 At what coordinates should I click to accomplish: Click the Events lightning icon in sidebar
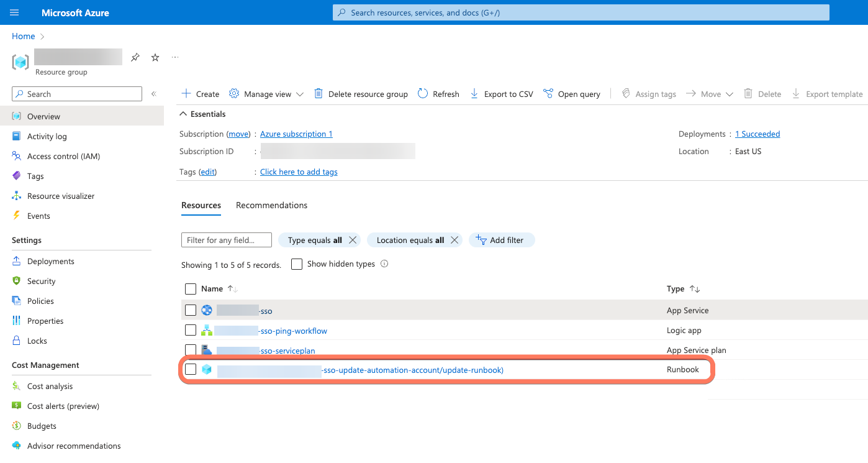(17, 216)
